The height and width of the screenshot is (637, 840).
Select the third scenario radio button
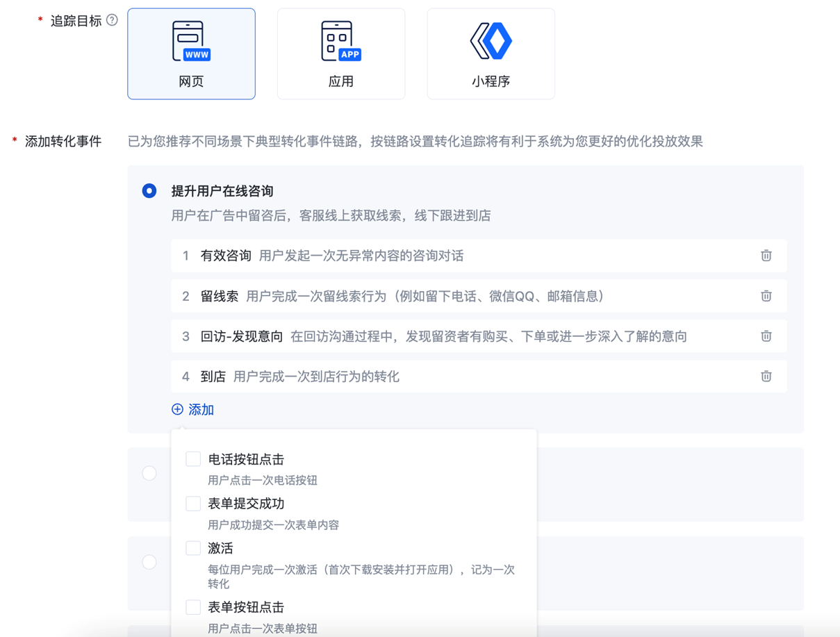click(x=149, y=562)
